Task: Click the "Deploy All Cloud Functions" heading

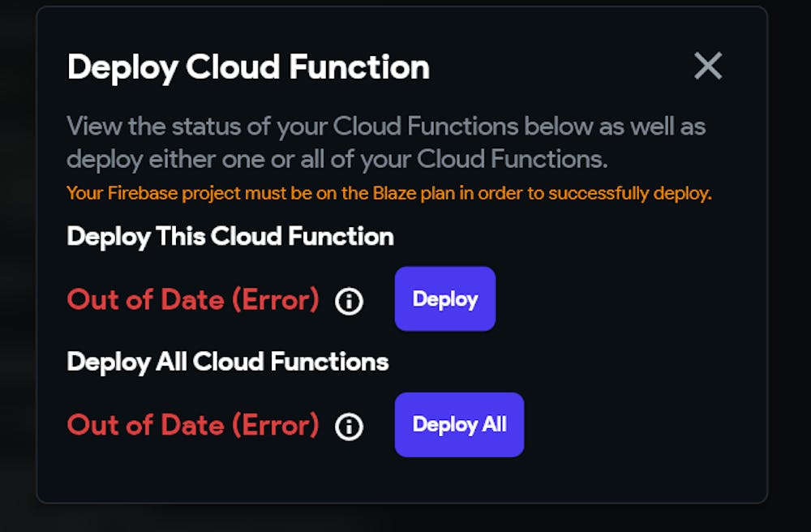Action: pyautogui.click(x=228, y=362)
